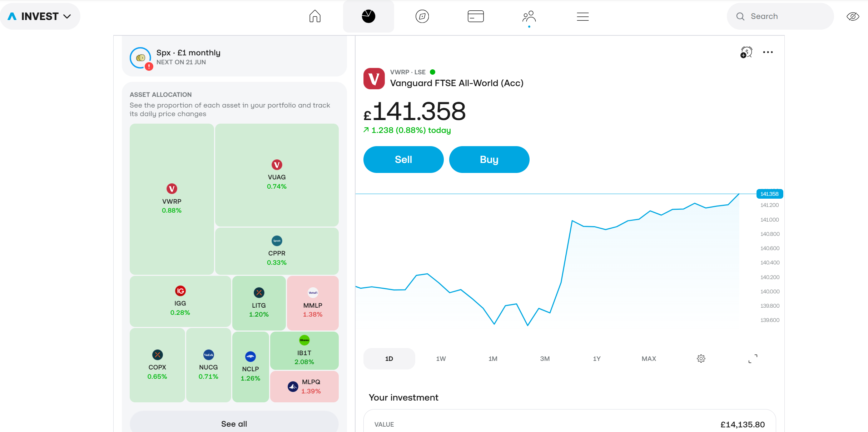Image resolution: width=868 pixels, height=432 pixels.
Task: Select the 3M chart range tab
Action: (545, 358)
